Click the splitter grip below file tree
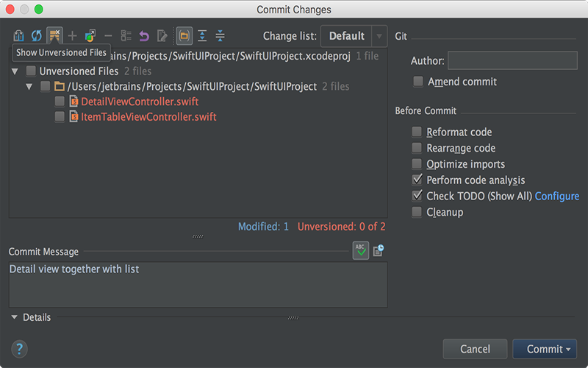 pos(198,236)
